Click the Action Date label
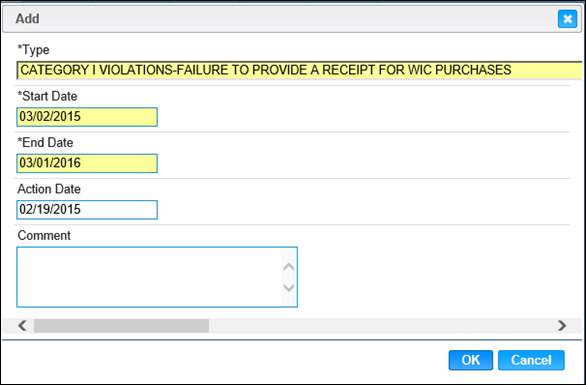 [x=49, y=189]
